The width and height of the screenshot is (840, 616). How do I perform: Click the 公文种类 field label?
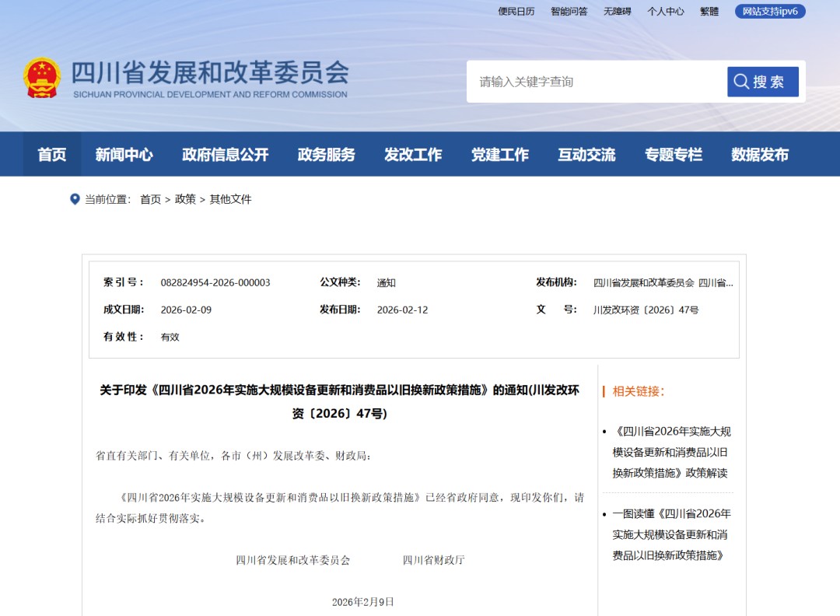340,282
